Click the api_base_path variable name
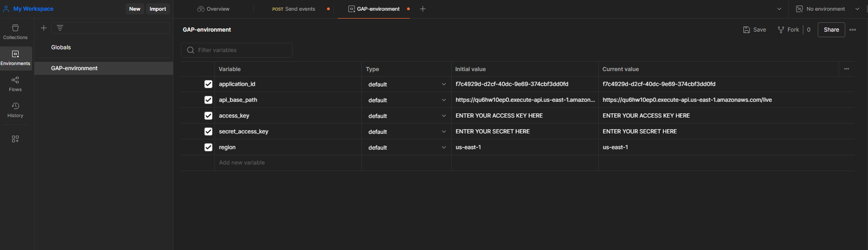 tap(238, 100)
